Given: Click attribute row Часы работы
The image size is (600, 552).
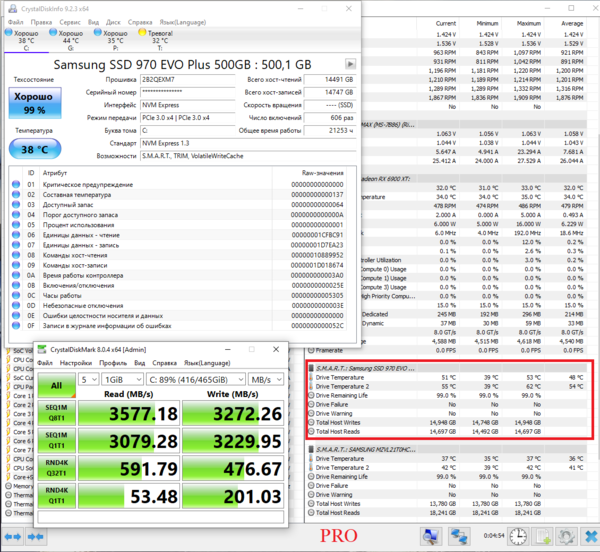Looking at the screenshot, I should click(x=178, y=295).
